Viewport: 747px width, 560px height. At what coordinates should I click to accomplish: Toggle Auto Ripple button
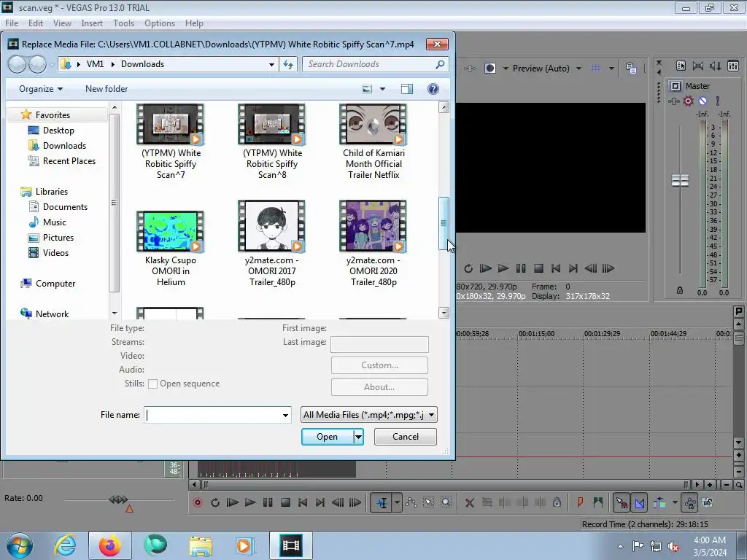[x=659, y=502]
